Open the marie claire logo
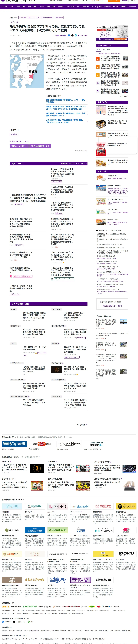The height and width of the screenshot is (644, 138). point(12,579)
